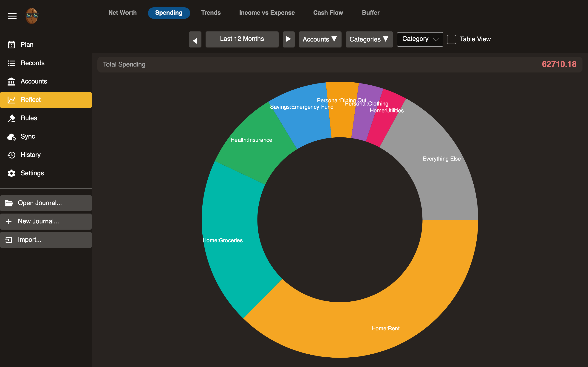Open the Plan calendar icon

tap(11, 45)
